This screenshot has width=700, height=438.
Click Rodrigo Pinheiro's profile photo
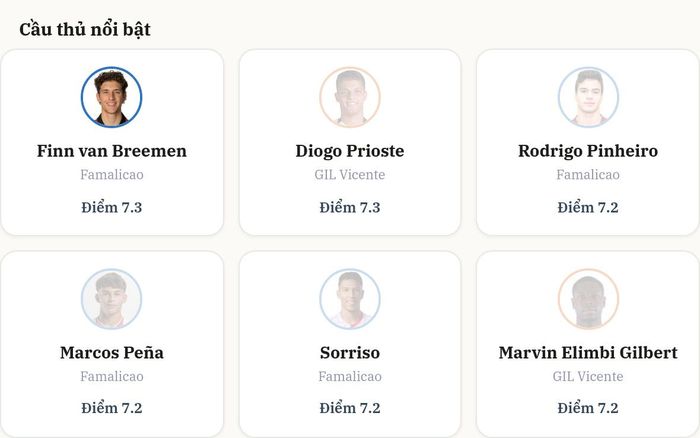click(588, 97)
